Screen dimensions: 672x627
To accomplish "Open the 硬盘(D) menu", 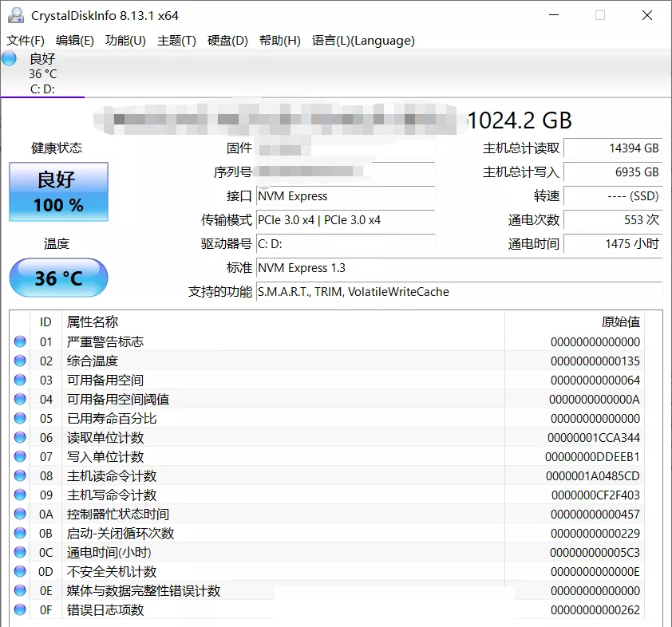I will [x=227, y=41].
